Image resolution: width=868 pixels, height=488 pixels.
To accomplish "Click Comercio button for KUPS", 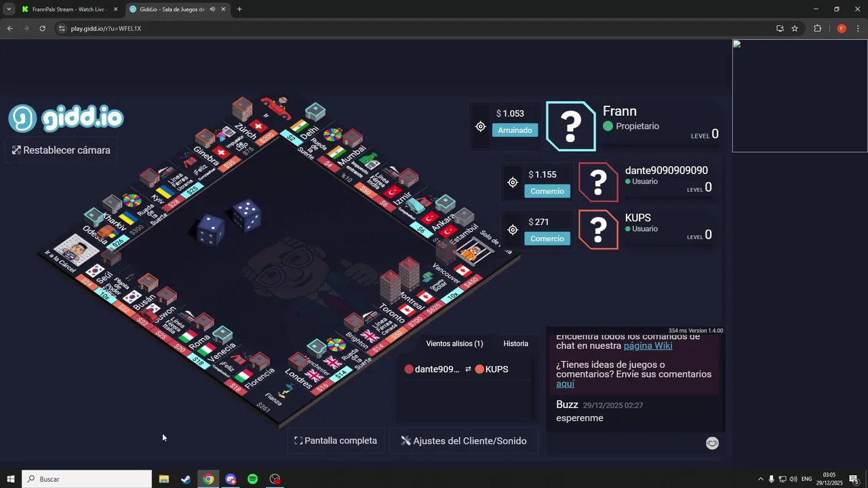I will (x=547, y=239).
